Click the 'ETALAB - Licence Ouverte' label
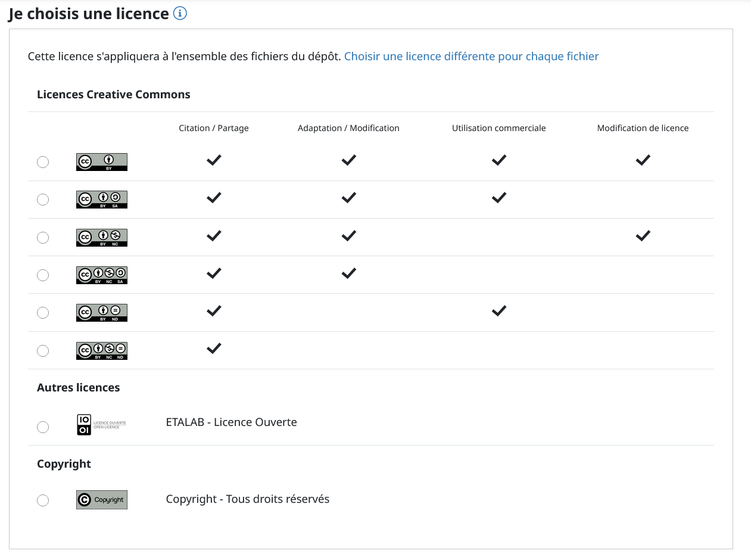751x560 pixels. pos(231,422)
